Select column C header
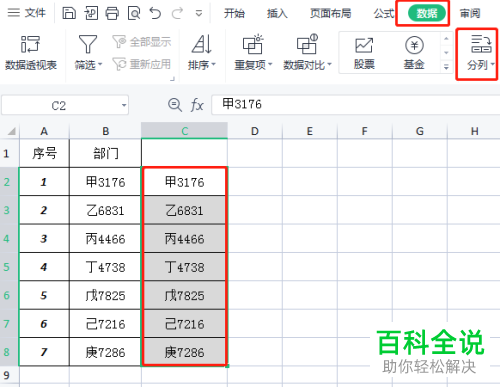Image resolution: width=500 pixels, height=387 pixels. (x=185, y=131)
